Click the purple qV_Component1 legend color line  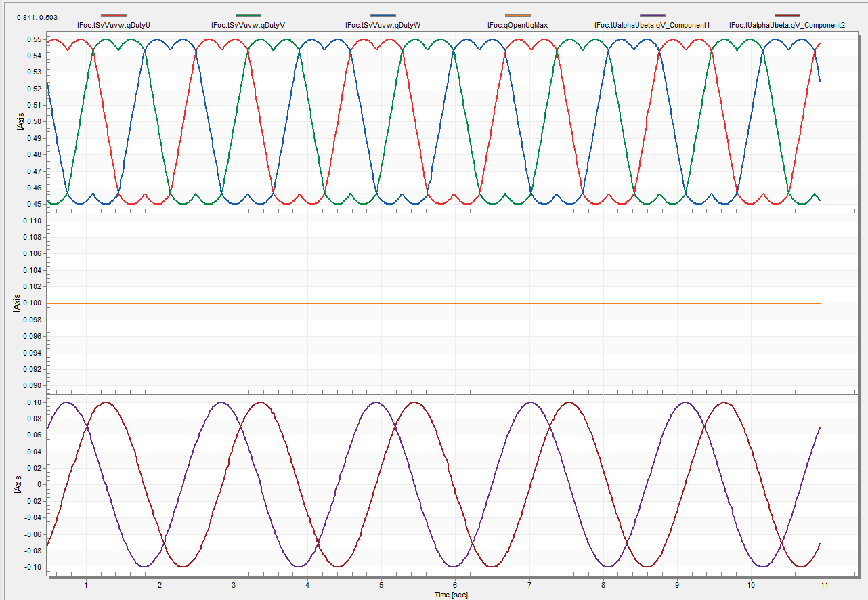(653, 15)
